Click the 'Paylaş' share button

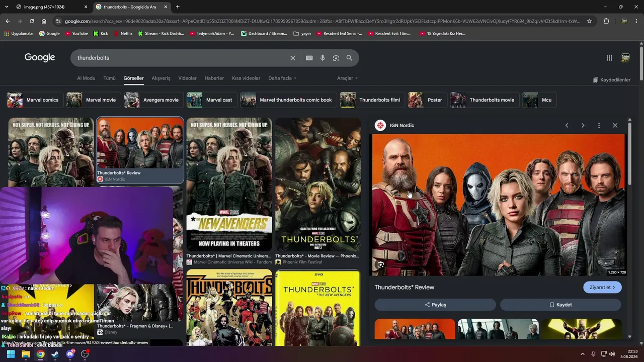pyautogui.click(x=435, y=305)
